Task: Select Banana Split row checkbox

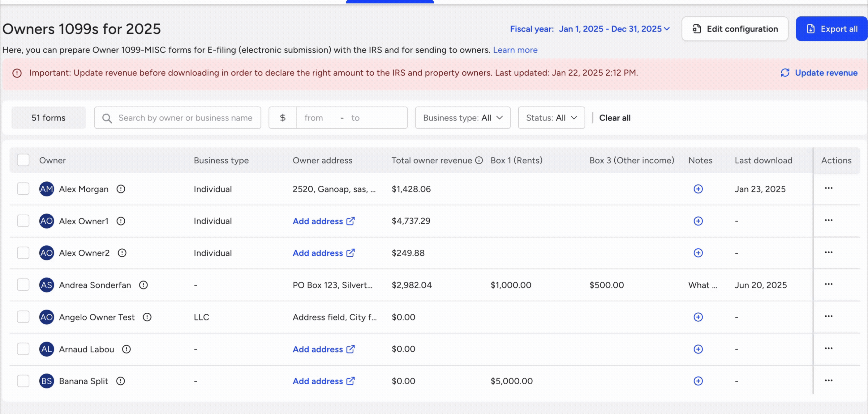Action: click(x=23, y=381)
